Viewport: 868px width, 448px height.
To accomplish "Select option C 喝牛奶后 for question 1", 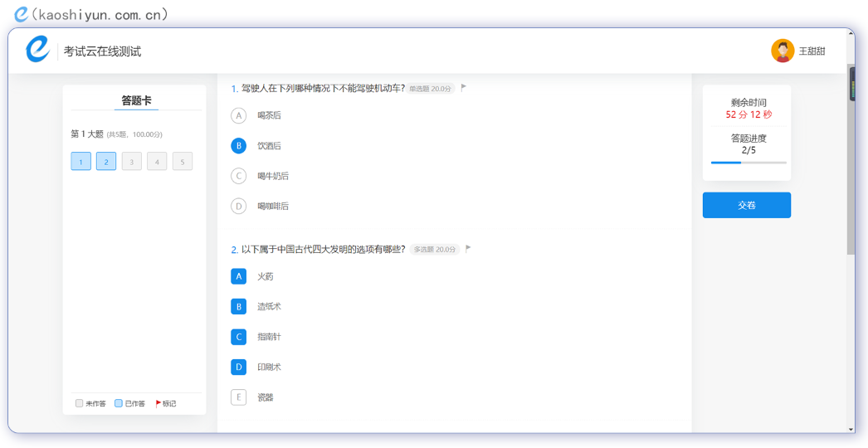I will pyautogui.click(x=239, y=176).
